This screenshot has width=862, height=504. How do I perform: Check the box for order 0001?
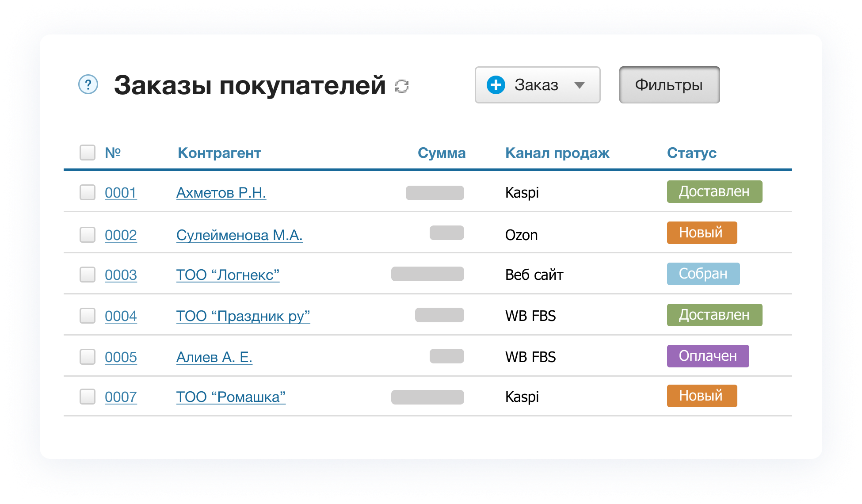point(88,193)
